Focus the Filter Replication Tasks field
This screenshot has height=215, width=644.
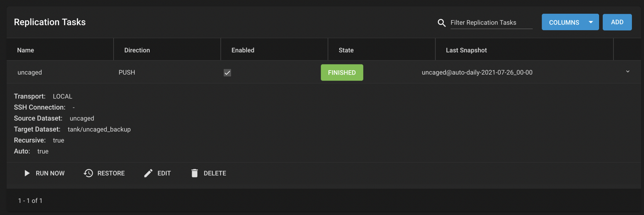(491, 23)
